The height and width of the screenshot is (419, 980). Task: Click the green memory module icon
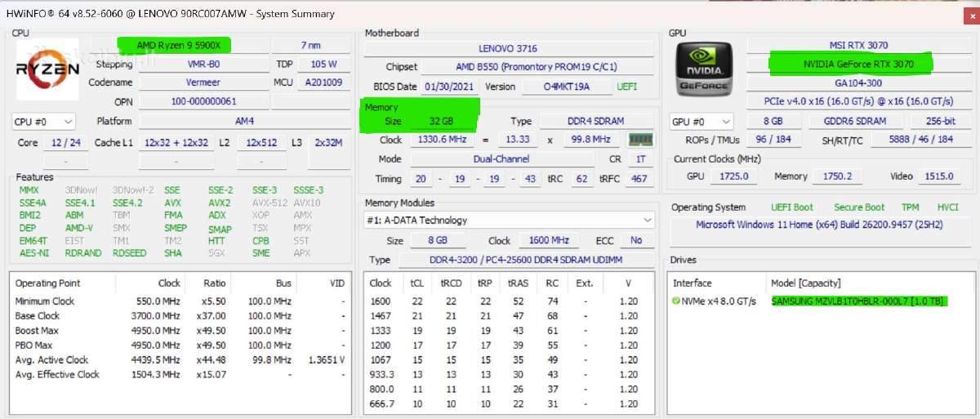point(639,140)
